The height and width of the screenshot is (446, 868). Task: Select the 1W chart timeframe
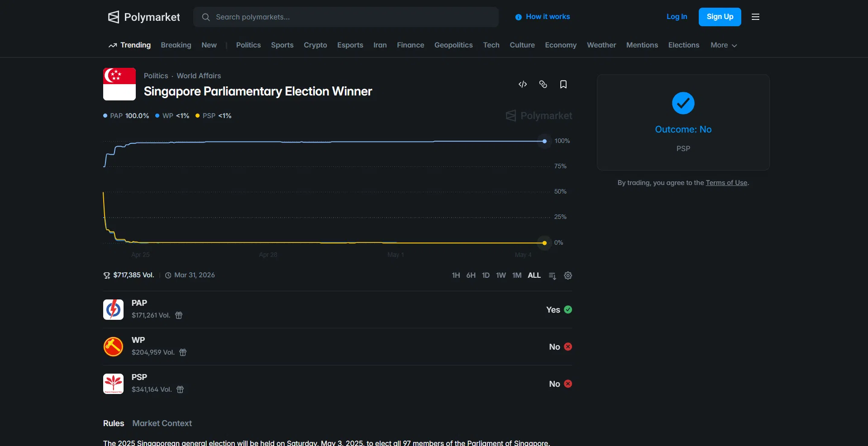tap(501, 275)
